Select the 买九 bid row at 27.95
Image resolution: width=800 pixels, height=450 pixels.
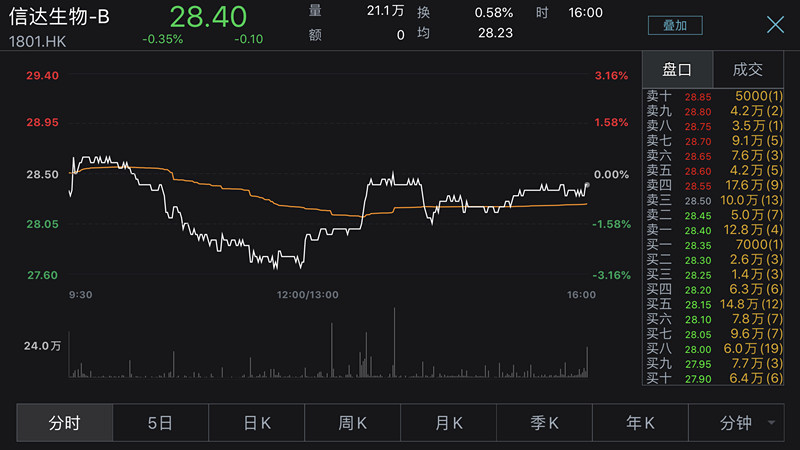[714, 364]
